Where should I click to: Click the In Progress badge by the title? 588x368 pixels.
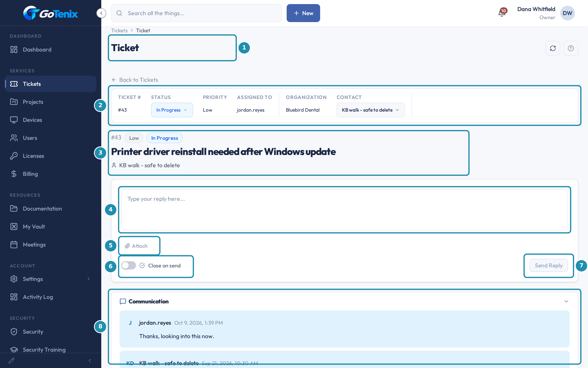pyautogui.click(x=165, y=138)
